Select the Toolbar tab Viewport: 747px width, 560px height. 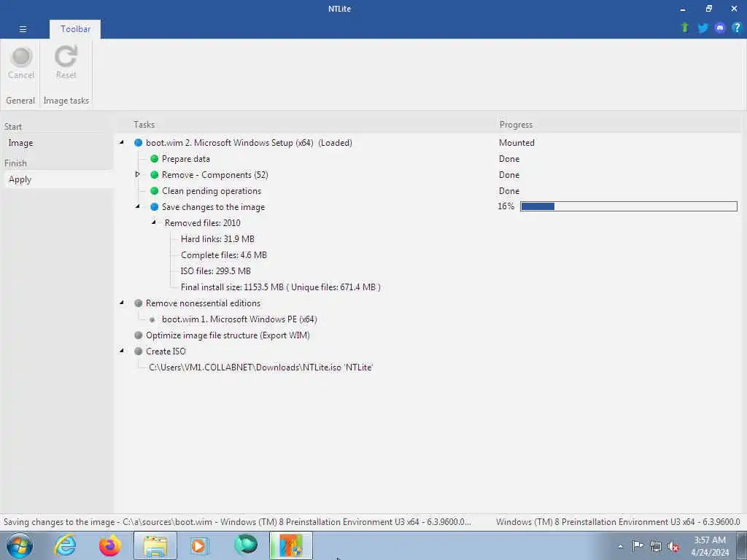coord(75,29)
